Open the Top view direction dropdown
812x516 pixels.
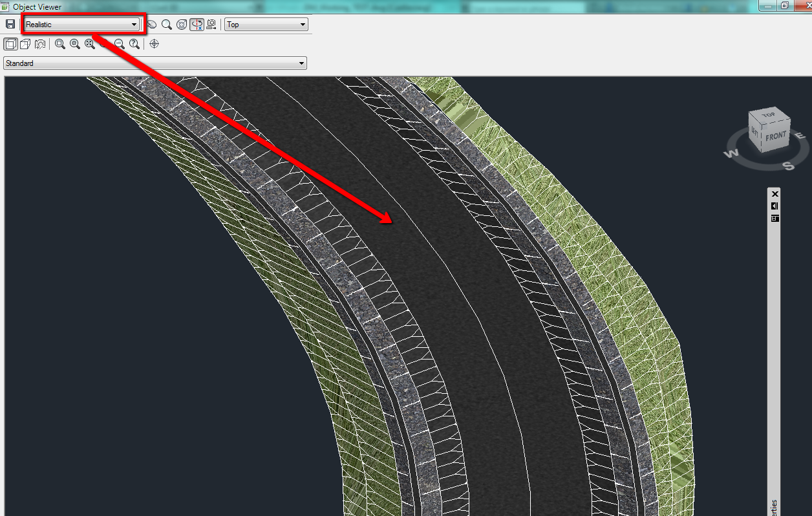click(x=266, y=25)
